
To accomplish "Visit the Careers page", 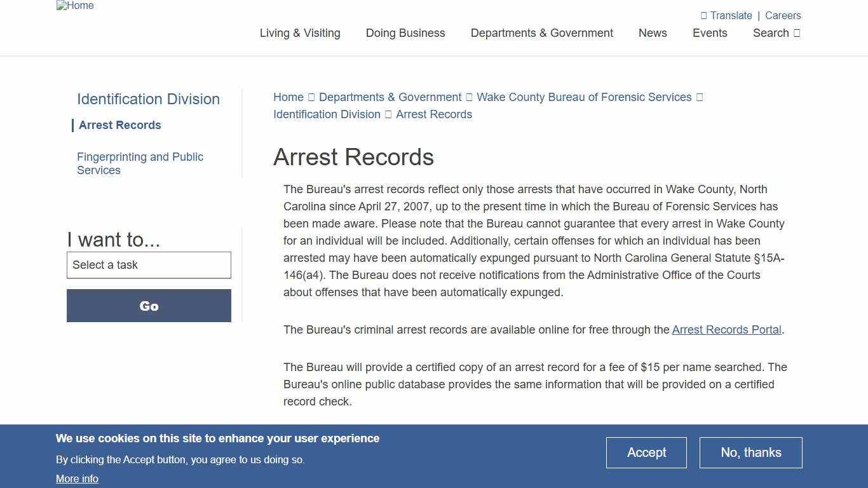I will tap(783, 15).
